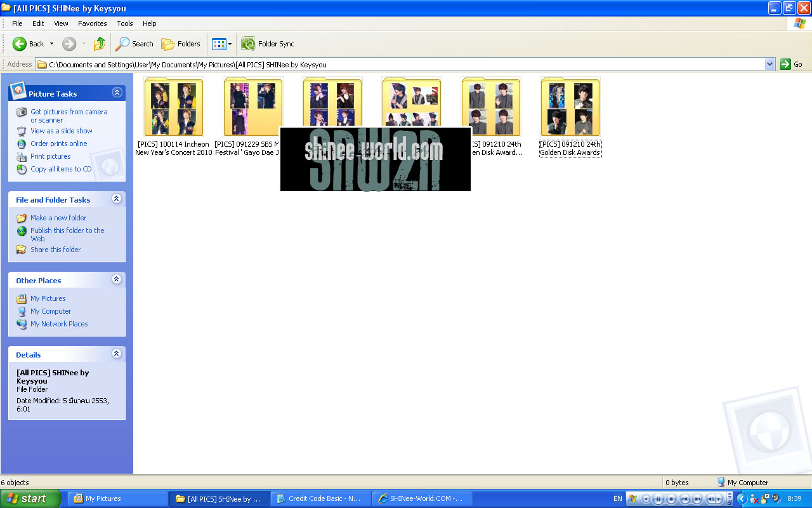This screenshot has height=508, width=812.
Task: Click the speaker volume tray icon
Action: (x=775, y=498)
